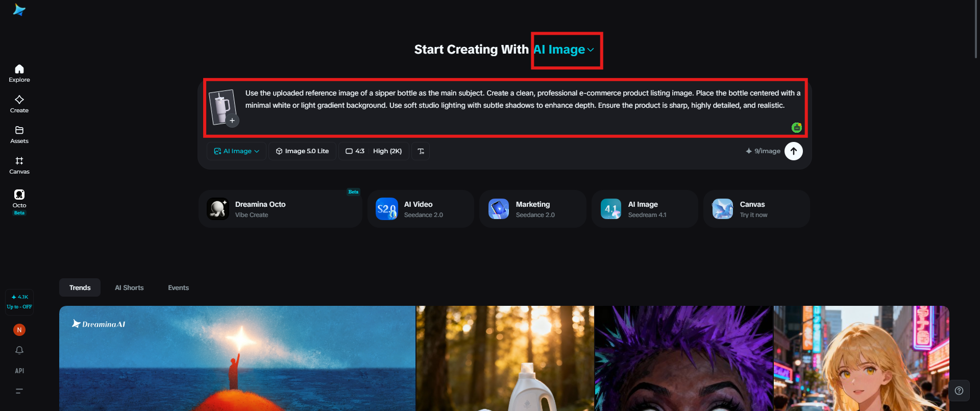
Task: Open the help question mark button
Action: 959,391
